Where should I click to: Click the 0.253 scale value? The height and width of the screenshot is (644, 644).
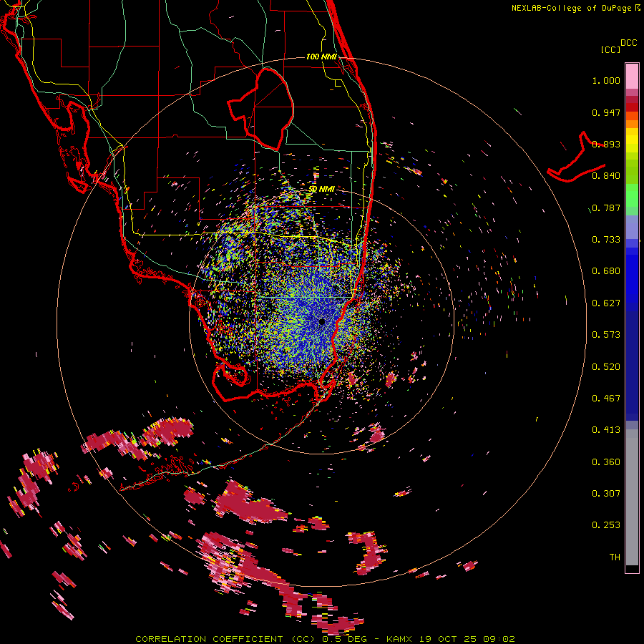[x=606, y=525]
